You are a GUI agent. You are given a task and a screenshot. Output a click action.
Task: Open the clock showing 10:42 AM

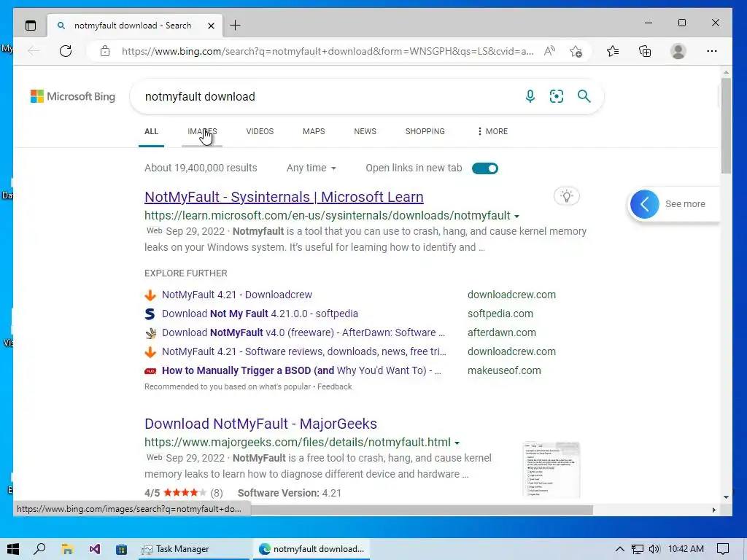(686, 549)
